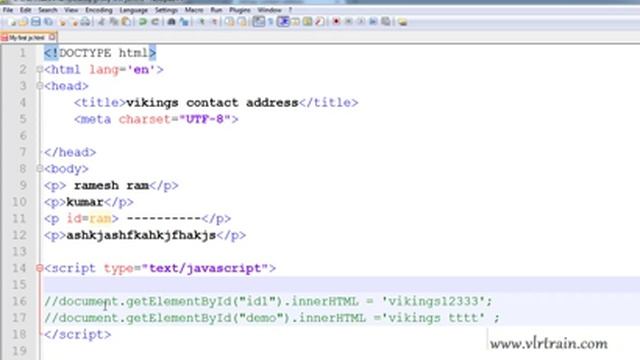This screenshot has height=360, width=640.
Task: Toggle Word Wrap in the toolbar
Action: (258, 22)
